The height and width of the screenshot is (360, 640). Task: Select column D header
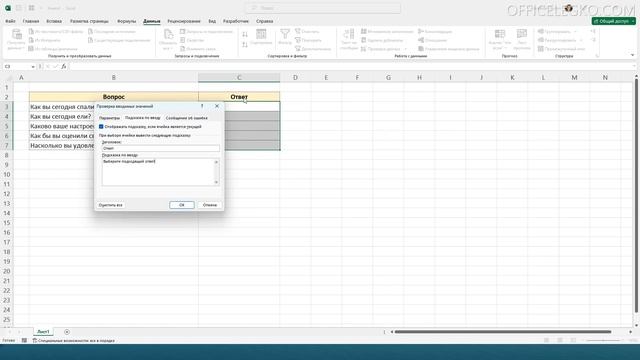point(295,78)
